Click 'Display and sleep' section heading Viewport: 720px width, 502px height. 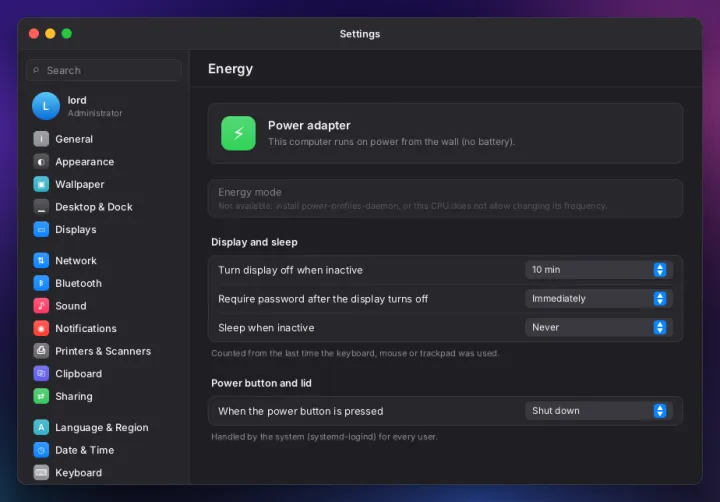(x=254, y=242)
